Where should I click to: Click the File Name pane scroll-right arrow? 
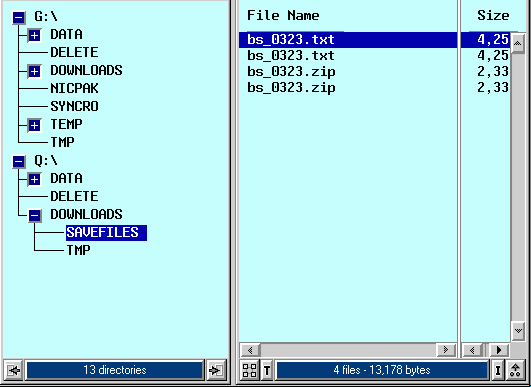click(446, 350)
